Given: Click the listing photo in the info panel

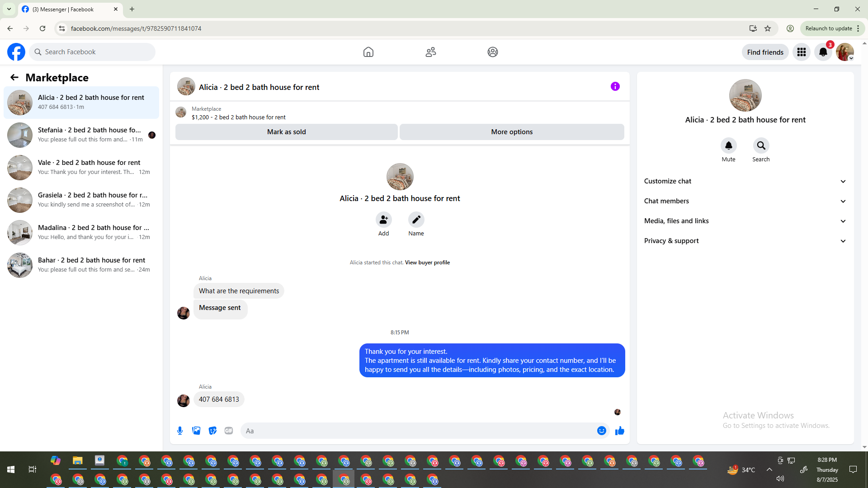Looking at the screenshot, I should tap(745, 95).
